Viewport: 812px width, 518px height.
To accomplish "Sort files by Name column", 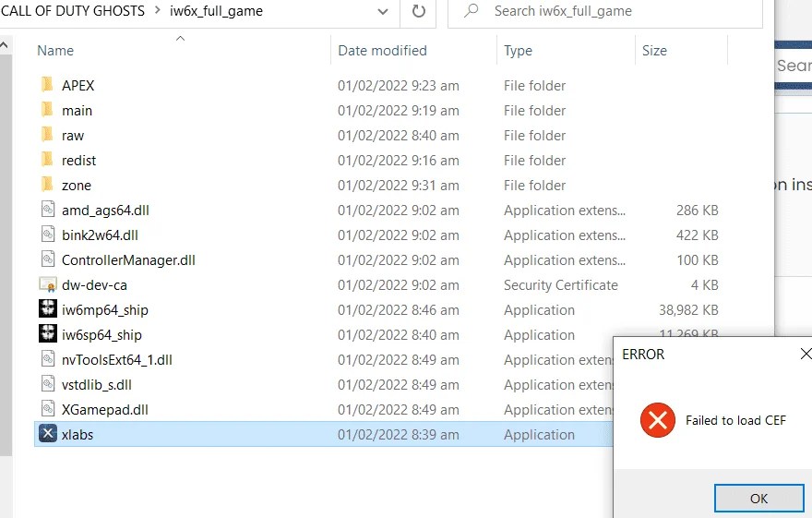I will coord(55,51).
